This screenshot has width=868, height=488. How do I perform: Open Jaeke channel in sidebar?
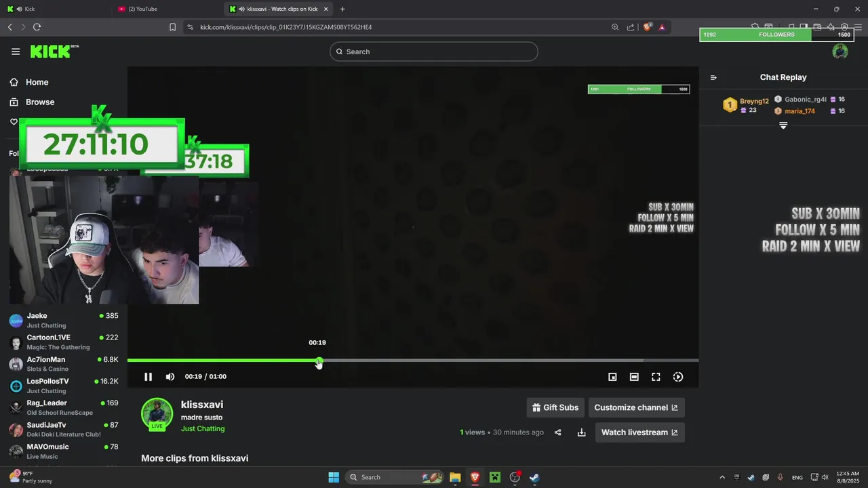(x=63, y=321)
